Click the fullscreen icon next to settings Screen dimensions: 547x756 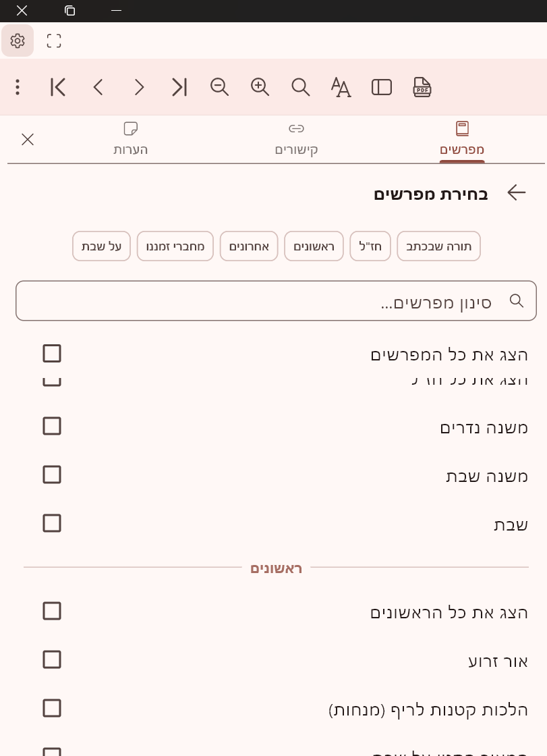(54, 40)
